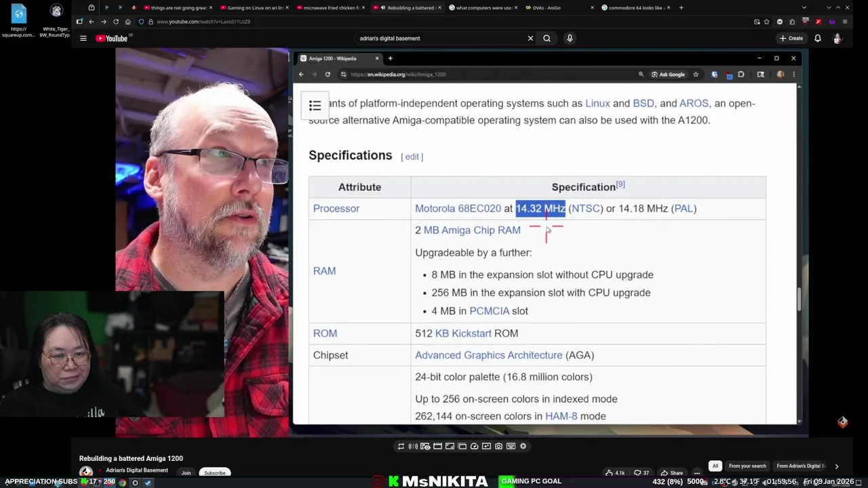Go back in the outer browser
Screen dimensions: 868x488
[91, 22]
